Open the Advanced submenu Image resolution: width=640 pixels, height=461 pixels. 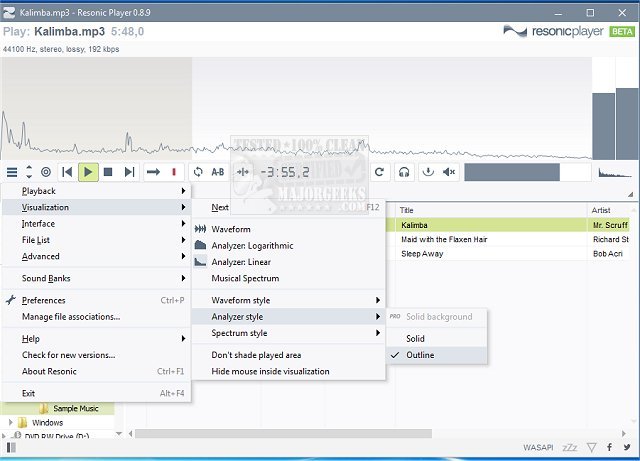[96, 256]
